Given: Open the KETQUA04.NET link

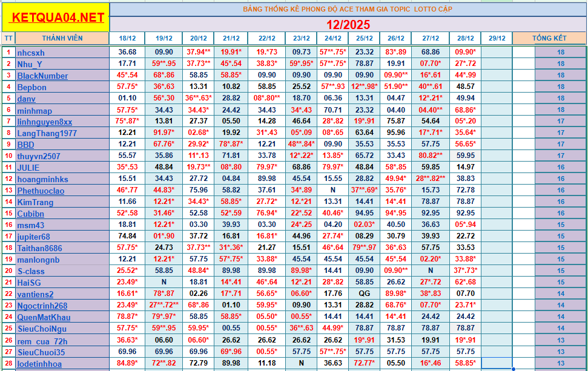Looking at the screenshot, I should tap(58, 17).
